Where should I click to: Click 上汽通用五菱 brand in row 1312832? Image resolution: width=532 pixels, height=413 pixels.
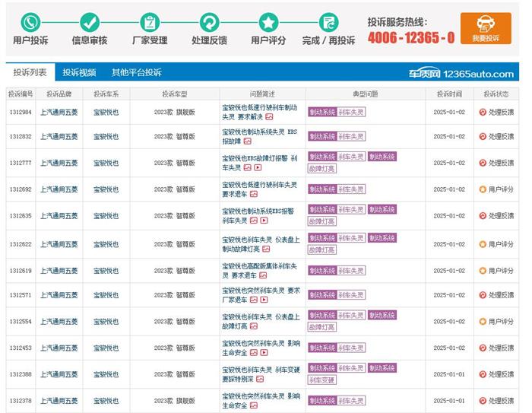[59, 137]
